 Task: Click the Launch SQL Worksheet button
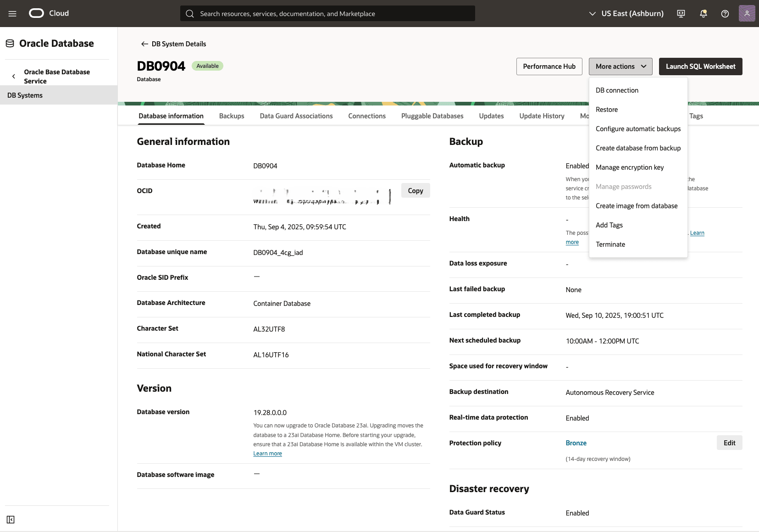[x=700, y=66]
